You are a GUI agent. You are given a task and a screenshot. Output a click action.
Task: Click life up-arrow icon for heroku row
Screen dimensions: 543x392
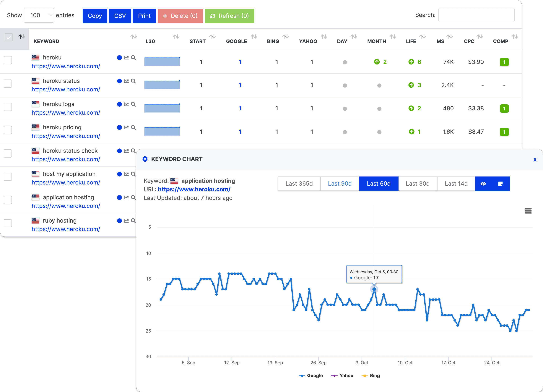pos(411,62)
